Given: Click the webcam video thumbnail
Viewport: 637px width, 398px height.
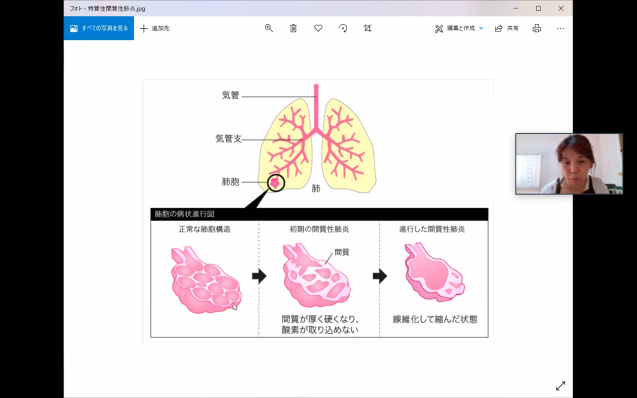Looking at the screenshot, I should coord(569,164).
